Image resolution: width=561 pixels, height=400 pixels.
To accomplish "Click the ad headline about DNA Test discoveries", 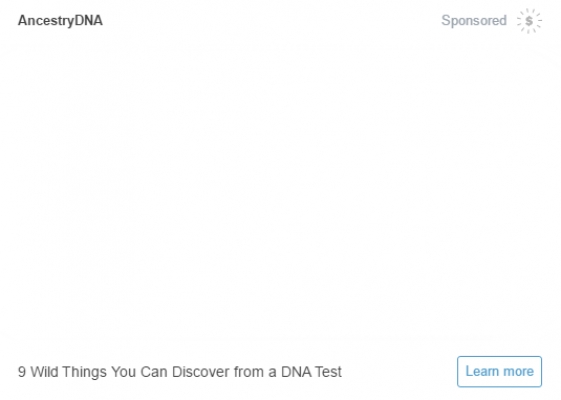I will coord(180,372).
